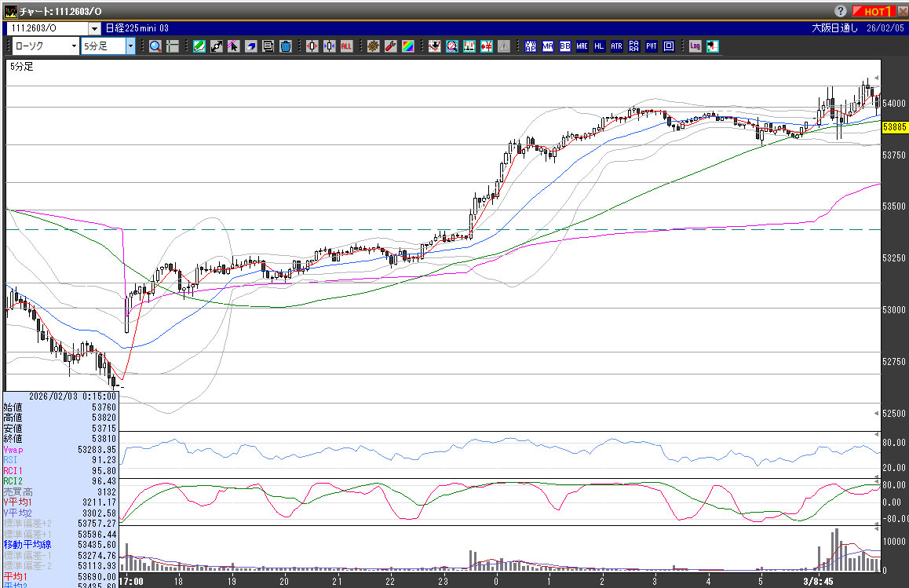Image resolution: width=909 pixels, height=588 pixels.
Task: Click the trash can delete icon
Action: click(x=285, y=46)
